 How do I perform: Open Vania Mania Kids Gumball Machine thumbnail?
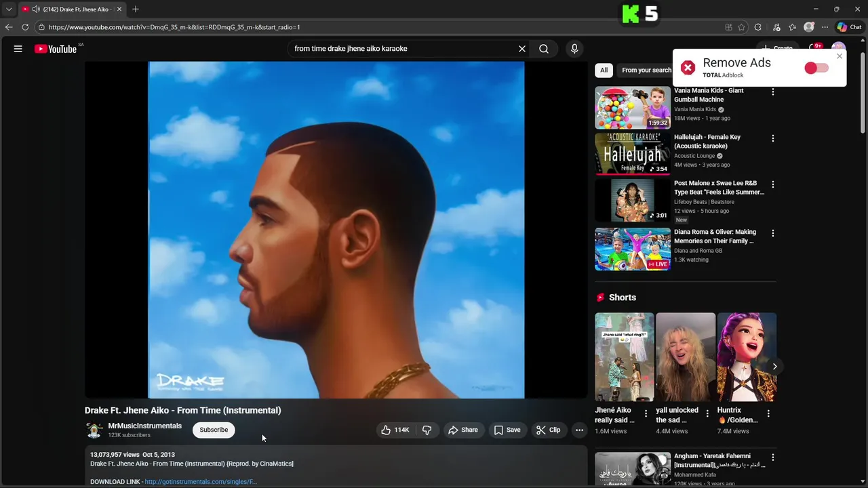[x=633, y=107]
